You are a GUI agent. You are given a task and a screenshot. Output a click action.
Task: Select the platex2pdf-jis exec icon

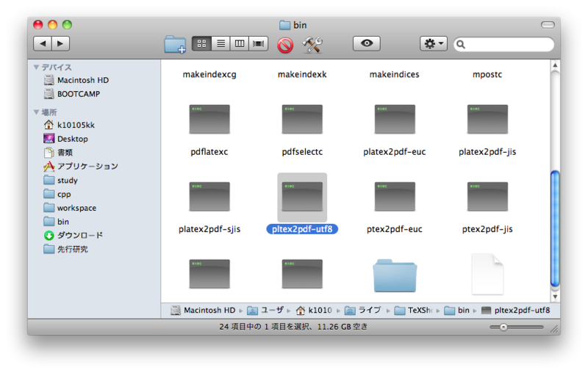[x=487, y=120]
